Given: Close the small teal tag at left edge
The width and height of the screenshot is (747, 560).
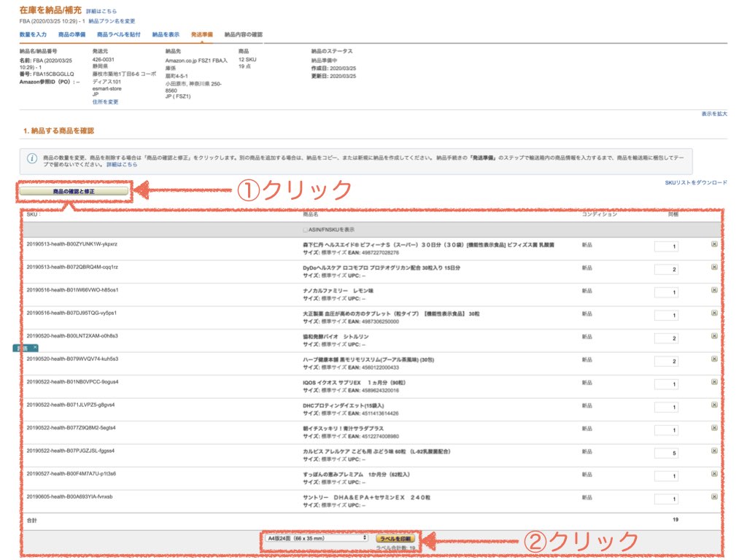Looking at the screenshot, I should [x=35, y=348].
